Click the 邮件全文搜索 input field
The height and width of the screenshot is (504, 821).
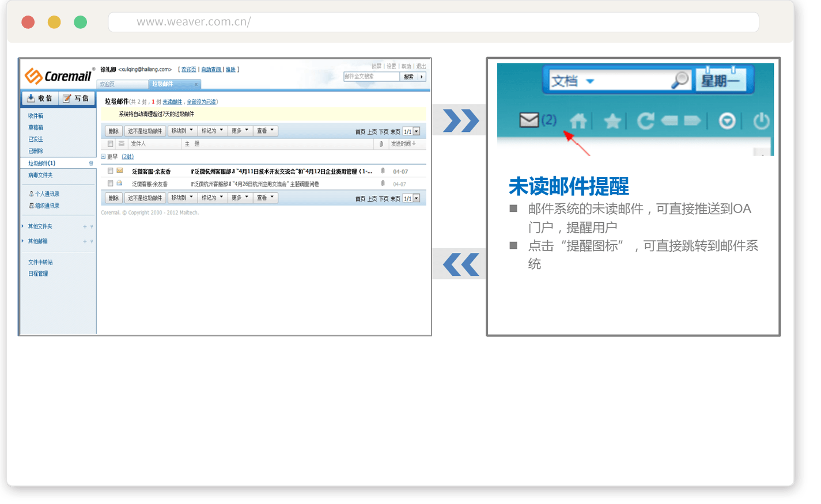click(x=371, y=77)
